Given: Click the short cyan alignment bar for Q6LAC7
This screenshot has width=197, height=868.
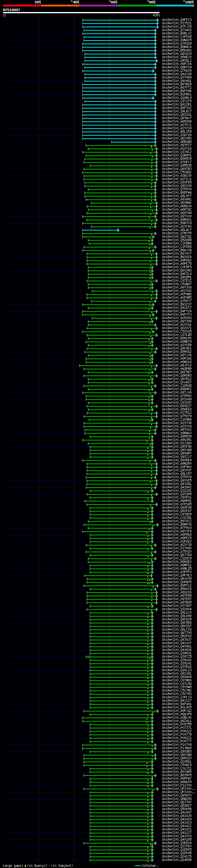Looking at the screenshot, I should [101, 230].
